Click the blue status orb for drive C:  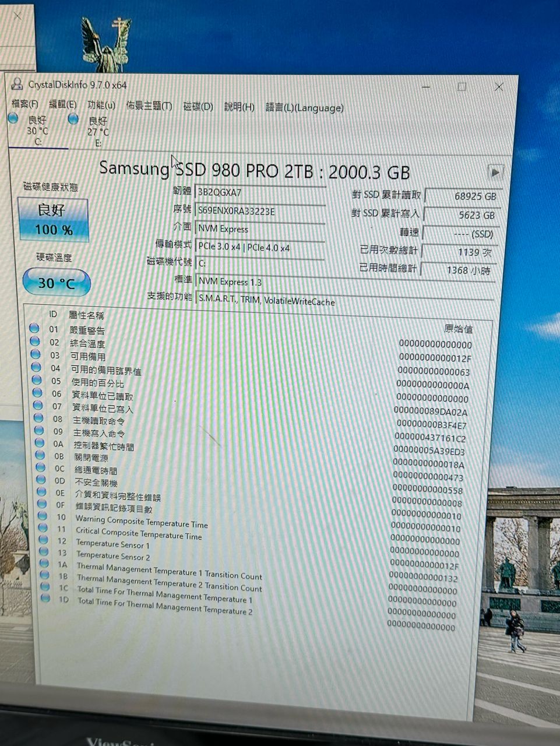(13, 119)
